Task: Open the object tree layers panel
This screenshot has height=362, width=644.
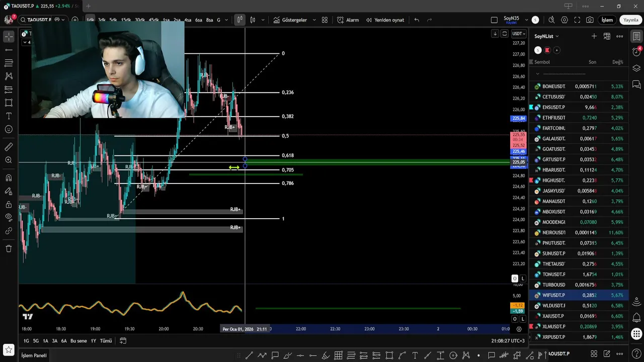Action: (636, 68)
